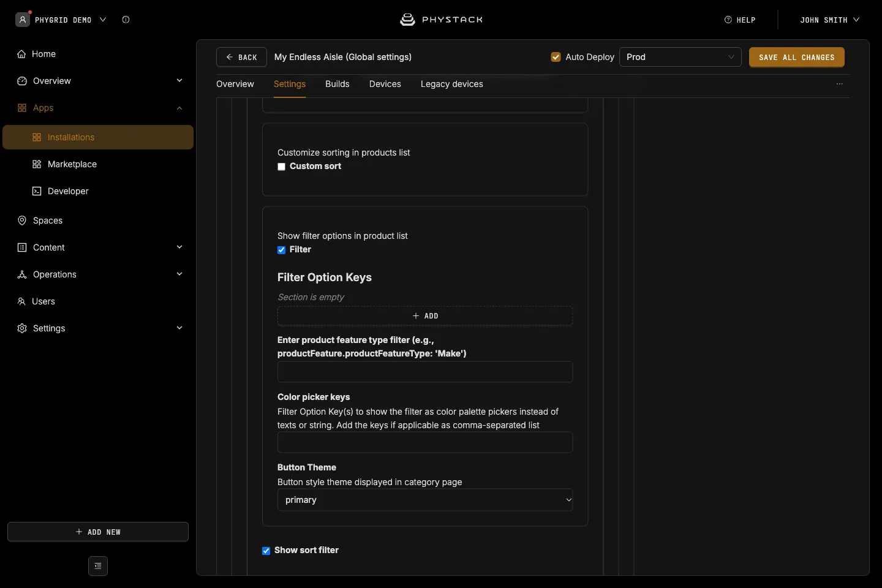
Task: Expand the Operations sidebar chevron
Action: (179, 274)
